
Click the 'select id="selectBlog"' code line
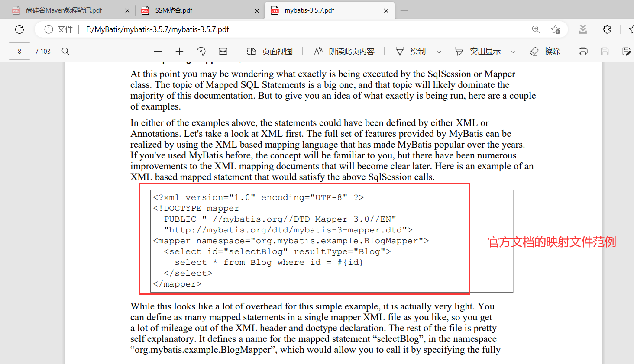tap(277, 251)
